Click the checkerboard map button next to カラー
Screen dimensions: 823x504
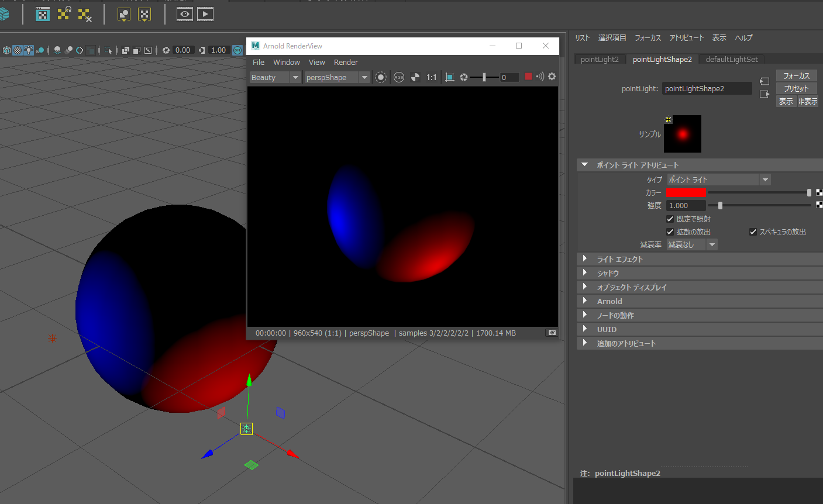pos(819,192)
